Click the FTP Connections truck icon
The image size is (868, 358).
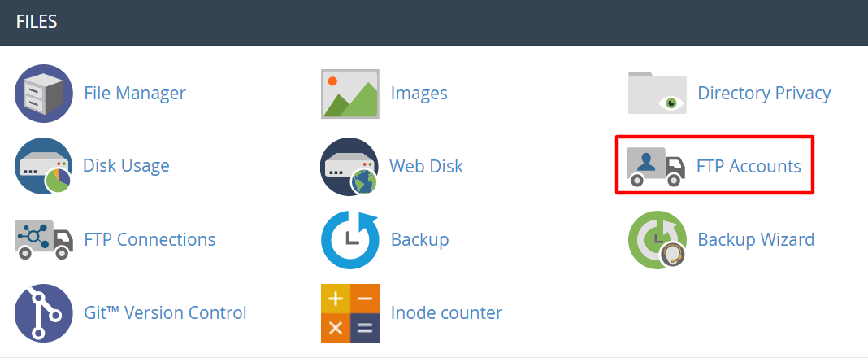44,240
